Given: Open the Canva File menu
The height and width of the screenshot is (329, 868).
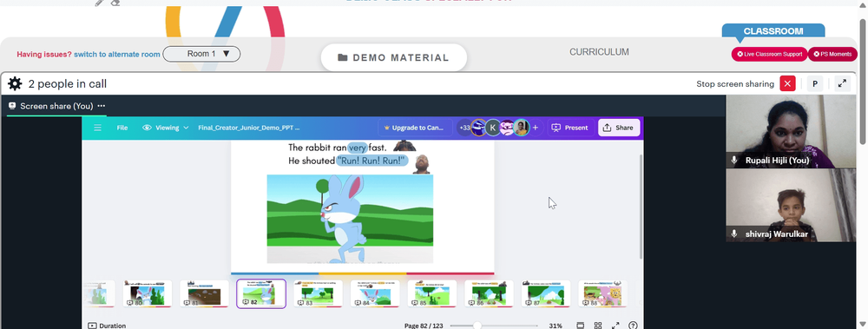Looking at the screenshot, I should pos(122,128).
